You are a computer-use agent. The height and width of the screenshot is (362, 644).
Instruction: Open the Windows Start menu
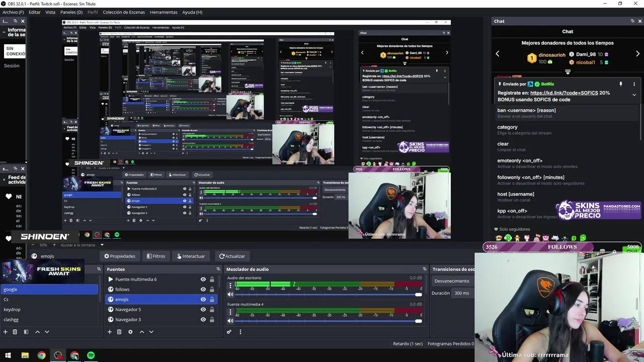[8, 355]
